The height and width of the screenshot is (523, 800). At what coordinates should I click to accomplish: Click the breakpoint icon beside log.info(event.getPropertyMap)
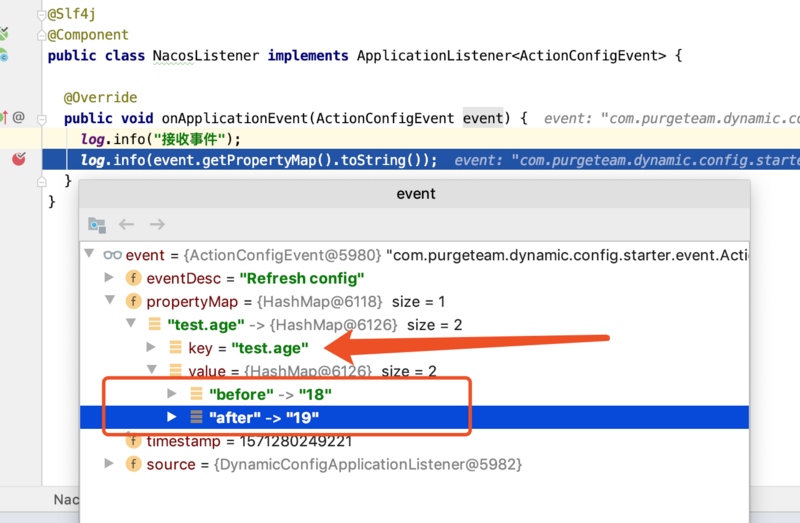pyautogui.click(x=19, y=159)
